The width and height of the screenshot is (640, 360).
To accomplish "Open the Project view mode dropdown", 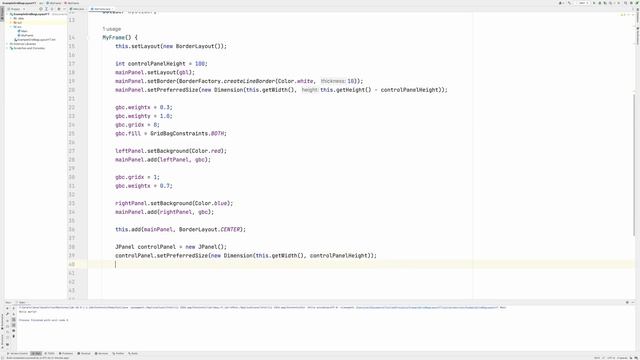I will (17, 9).
